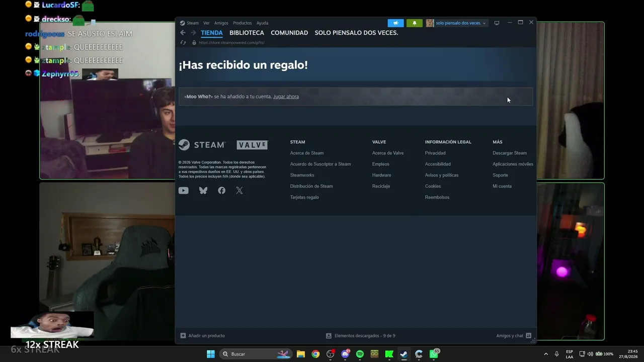The height and width of the screenshot is (362, 644).
Task: Open the Soporte footer link
Action: [x=500, y=175]
